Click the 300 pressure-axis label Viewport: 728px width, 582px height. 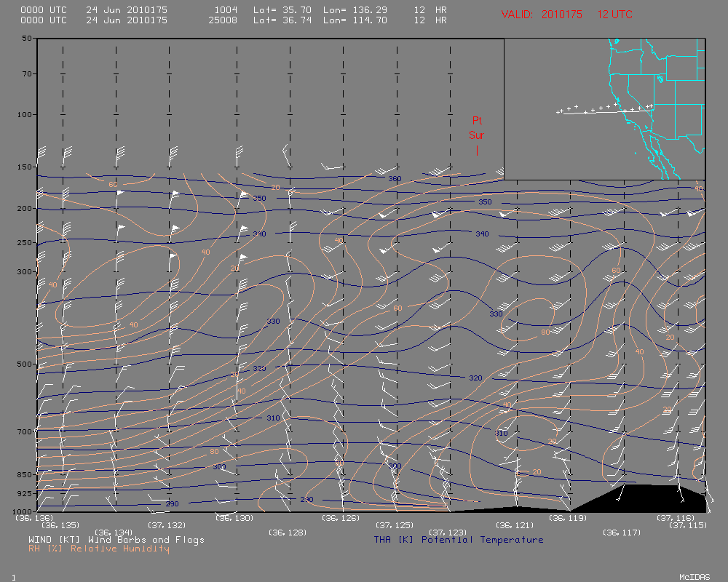point(25,271)
